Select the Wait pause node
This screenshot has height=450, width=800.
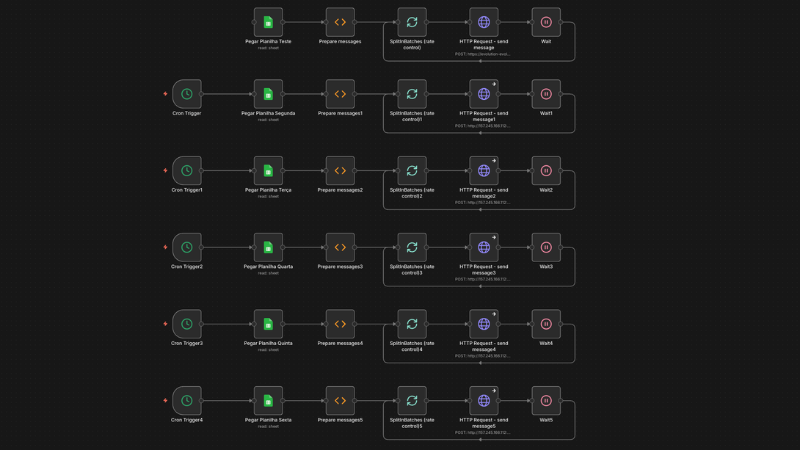click(546, 22)
